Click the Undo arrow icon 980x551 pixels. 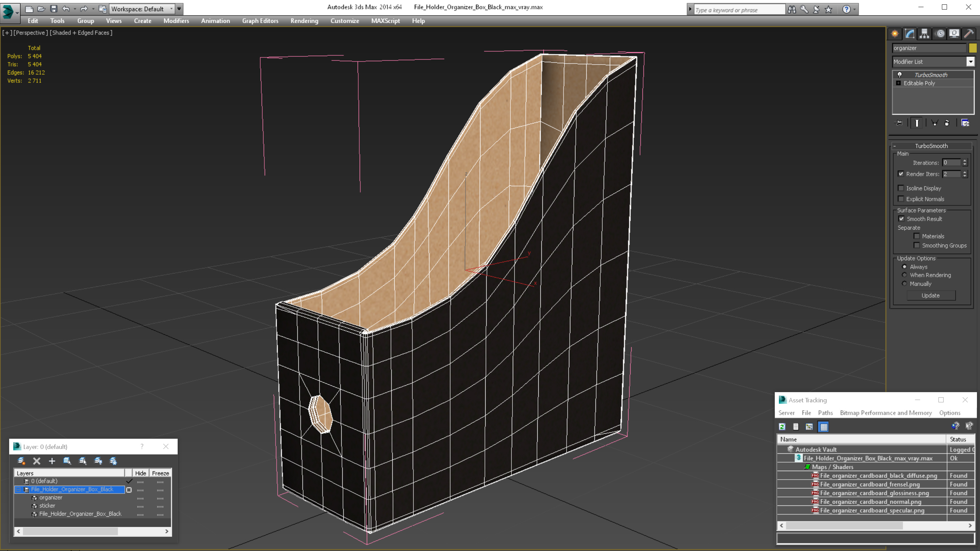[x=66, y=9]
